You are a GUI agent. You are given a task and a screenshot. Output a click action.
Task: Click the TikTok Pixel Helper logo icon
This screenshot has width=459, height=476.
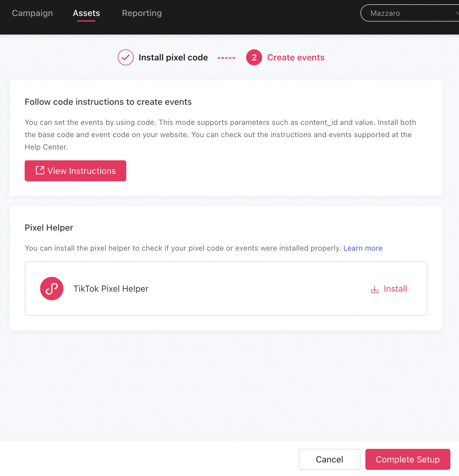[52, 289]
